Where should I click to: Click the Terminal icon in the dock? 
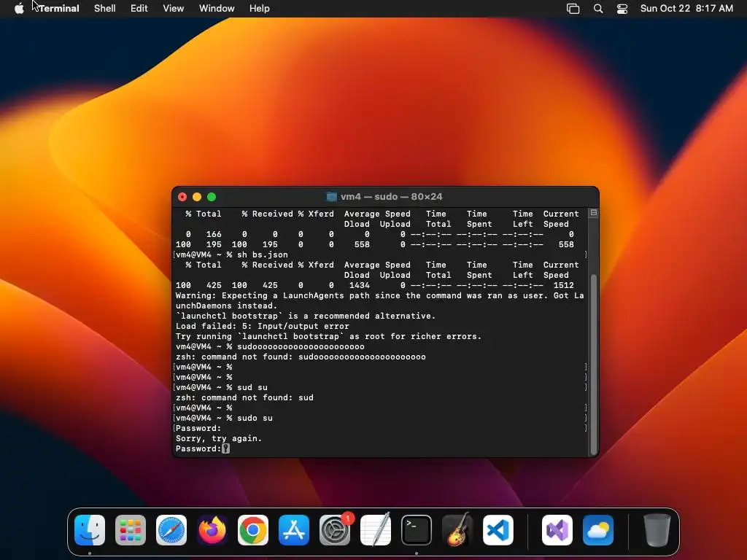tap(417, 530)
